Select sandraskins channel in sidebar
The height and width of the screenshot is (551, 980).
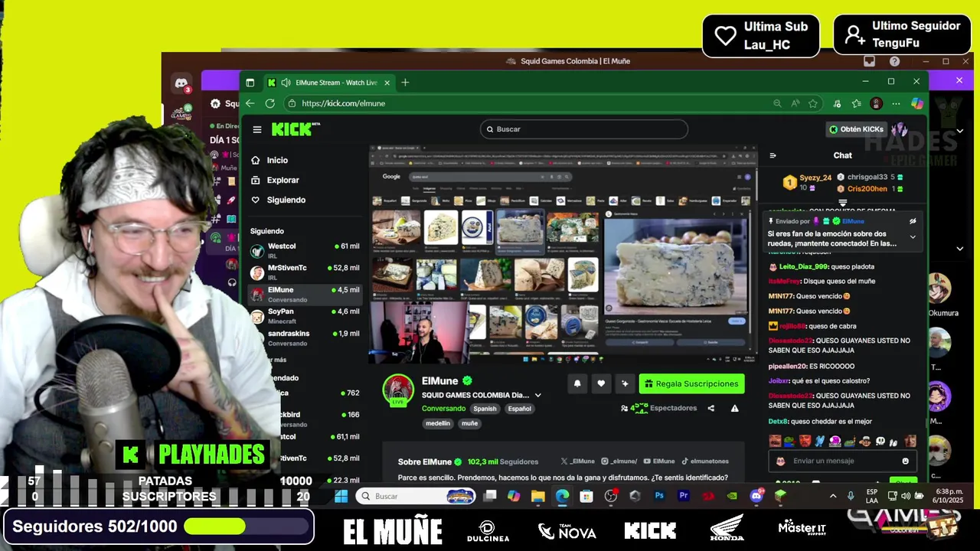(305, 337)
